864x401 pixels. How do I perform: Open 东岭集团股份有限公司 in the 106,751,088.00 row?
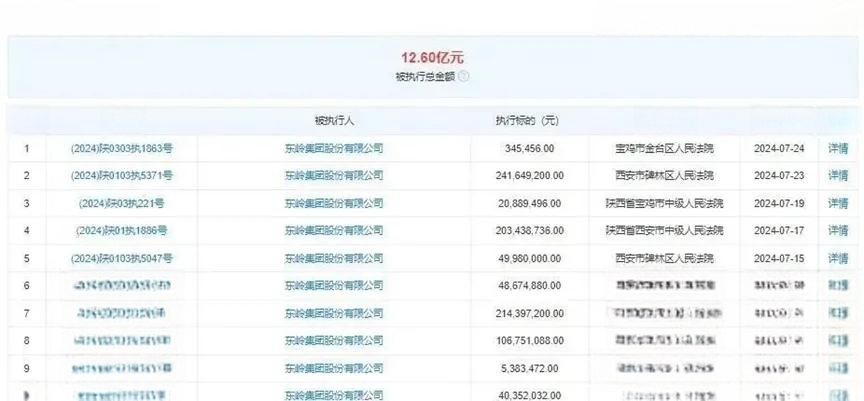coord(334,340)
